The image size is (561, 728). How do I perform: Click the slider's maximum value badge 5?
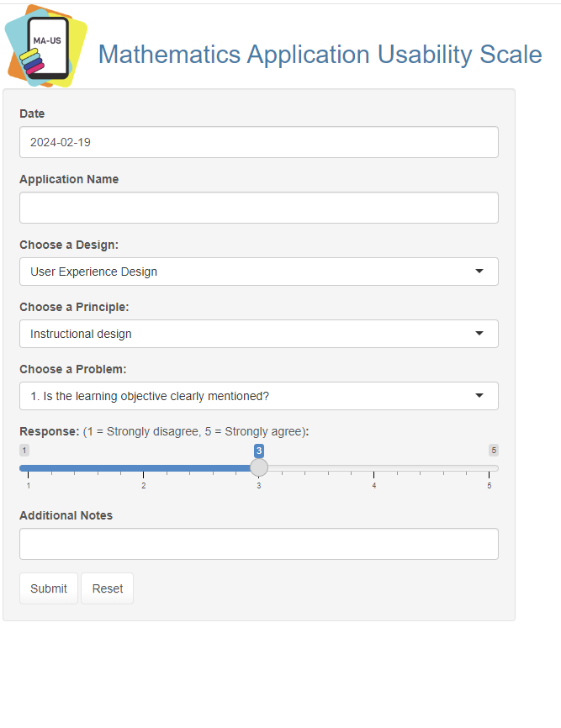494,450
